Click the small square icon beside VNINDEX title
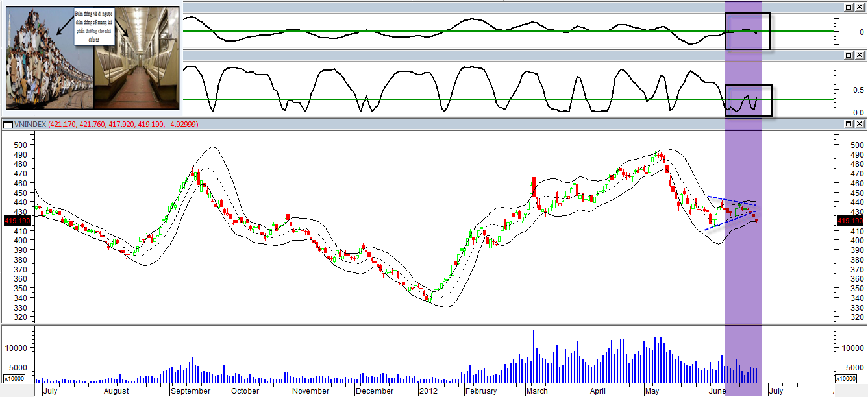The height and width of the screenshot is (397, 868). (8, 125)
